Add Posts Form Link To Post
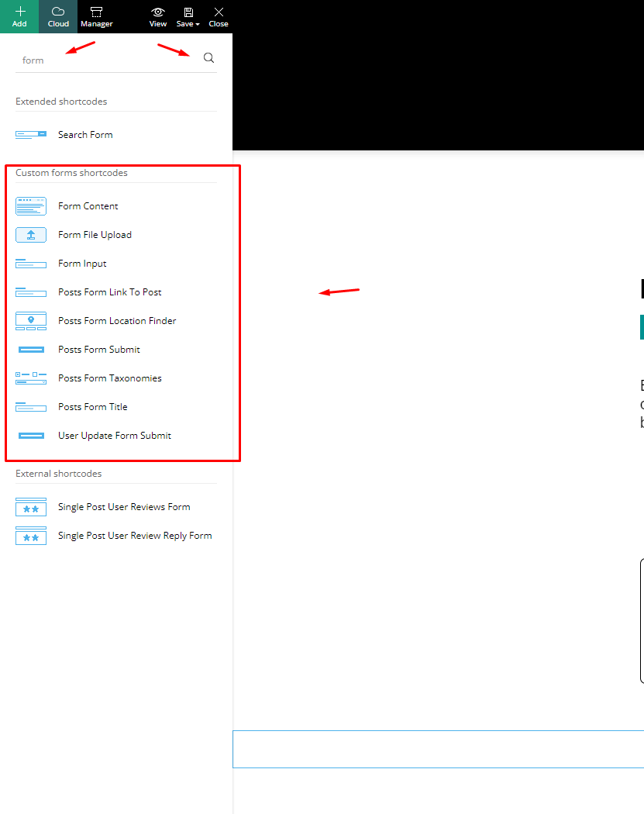The height and width of the screenshot is (814, 644). pyautogui.click(x=109, y=292)
